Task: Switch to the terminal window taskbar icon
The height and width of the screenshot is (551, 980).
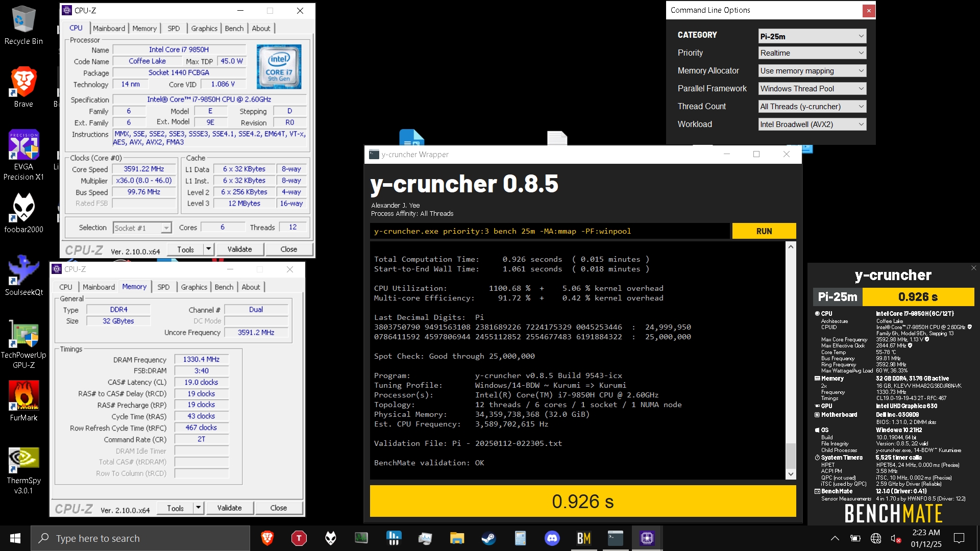Action: coord(615,538)
